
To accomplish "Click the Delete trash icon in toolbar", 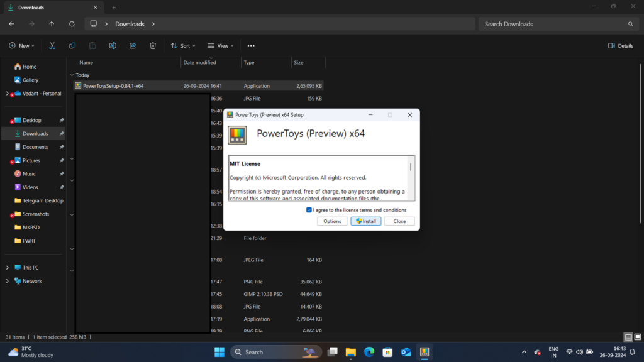I will click(153, 45).
